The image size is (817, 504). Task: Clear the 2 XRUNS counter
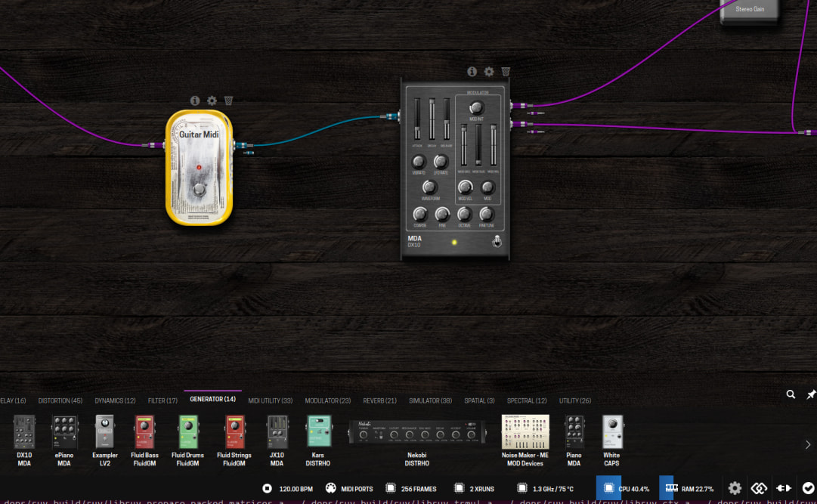click(x=474, y=488)
